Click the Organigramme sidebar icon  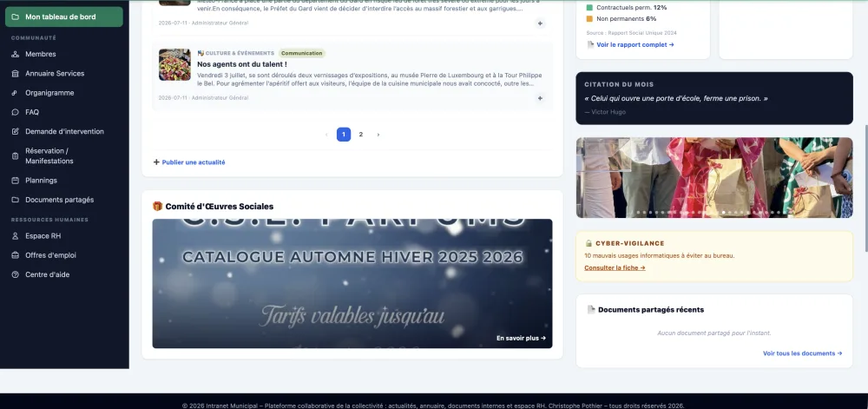[15, 93]
